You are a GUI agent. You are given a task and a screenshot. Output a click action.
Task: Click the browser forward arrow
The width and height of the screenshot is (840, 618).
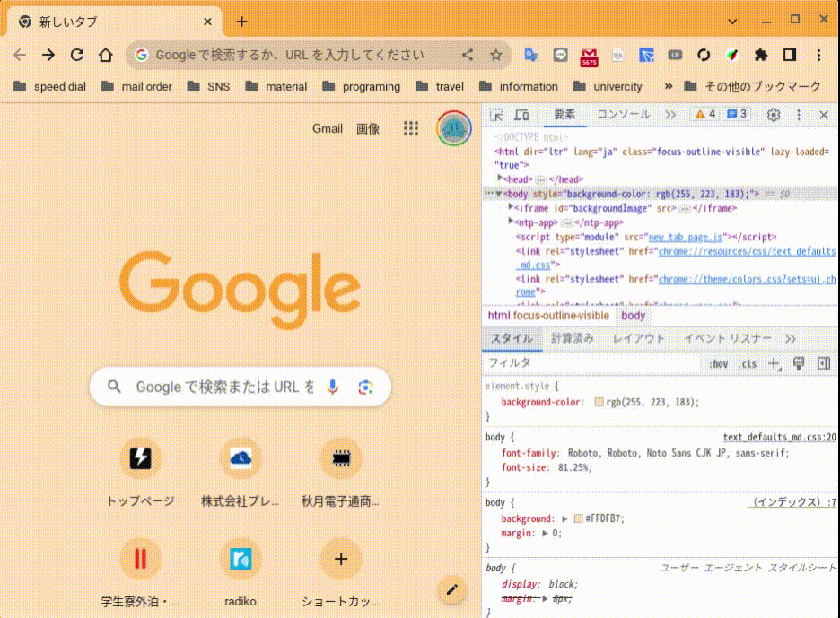[48, 55]
